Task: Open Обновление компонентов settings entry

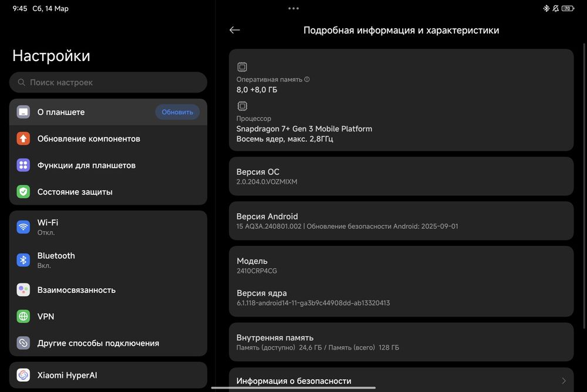Action: tap(108, 138)
